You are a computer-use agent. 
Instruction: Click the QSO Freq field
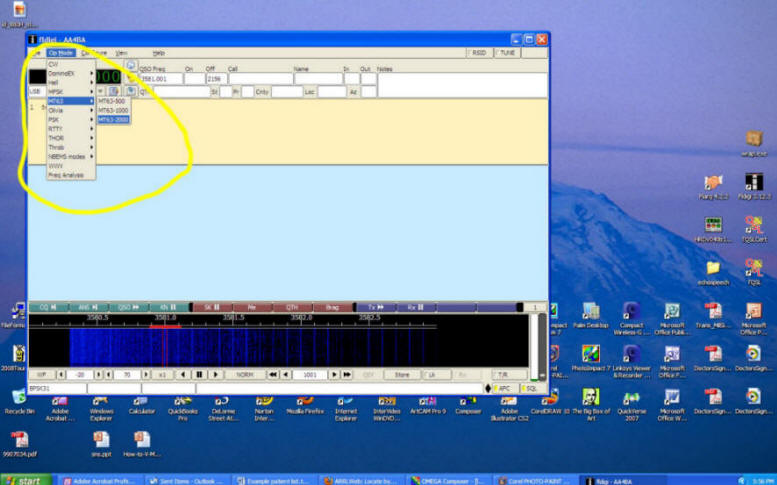click(x=161, y=79)
